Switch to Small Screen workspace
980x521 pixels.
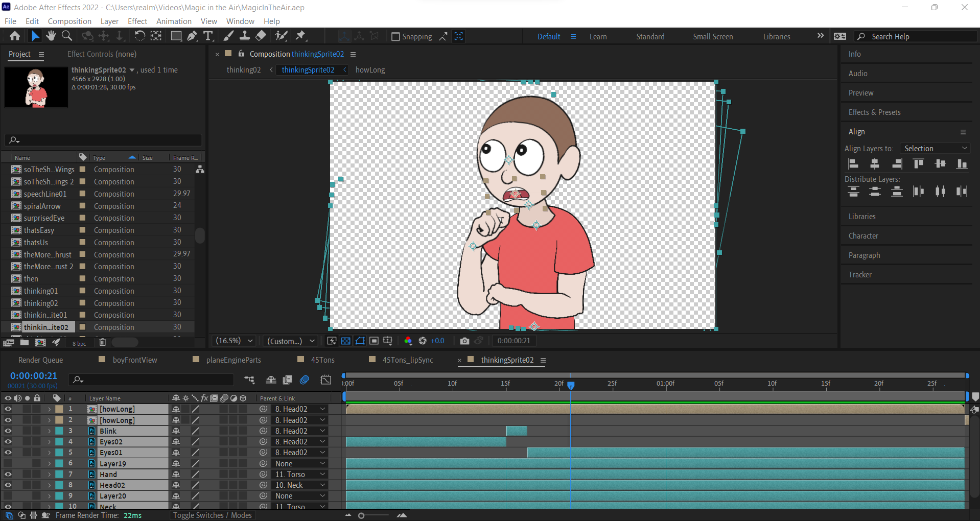[x=713, y=36]
